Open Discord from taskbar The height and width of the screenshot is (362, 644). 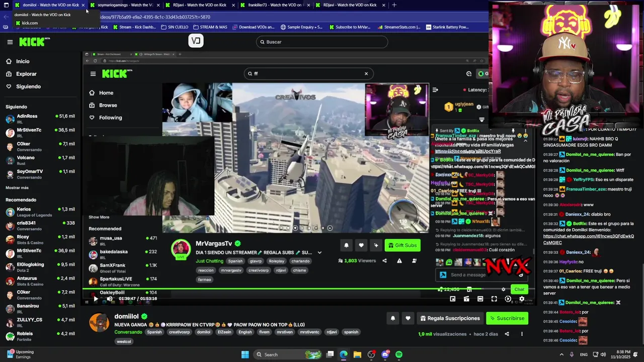pyautogui.click(x=385, y=354)
